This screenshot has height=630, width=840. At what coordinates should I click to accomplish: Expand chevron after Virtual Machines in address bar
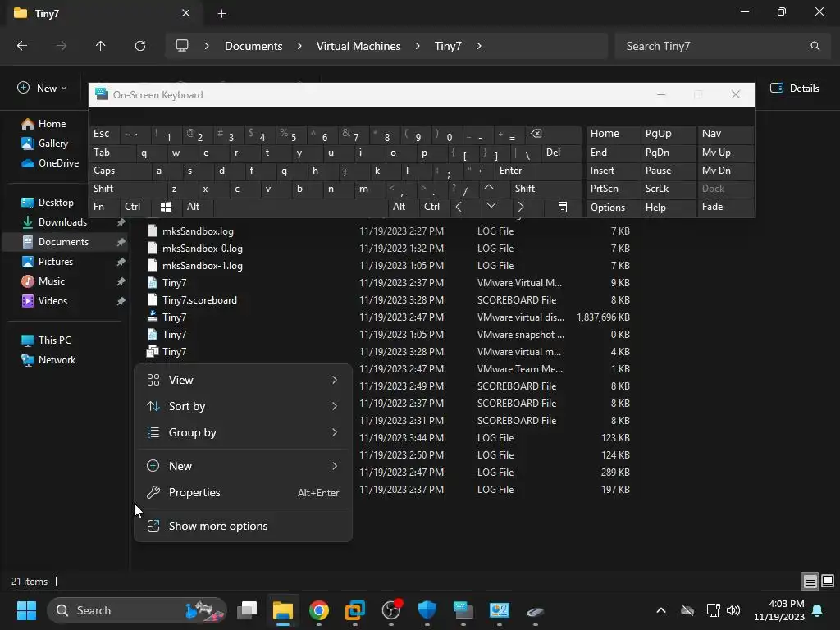pos(418,46)
